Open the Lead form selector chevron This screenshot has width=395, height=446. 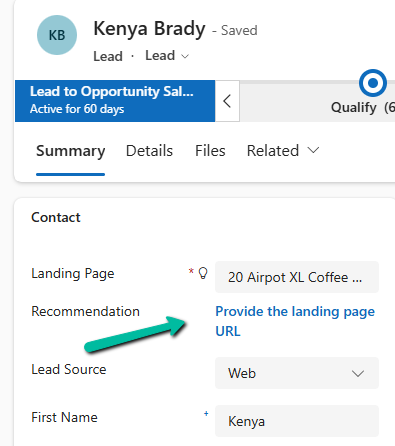[185, 56]
